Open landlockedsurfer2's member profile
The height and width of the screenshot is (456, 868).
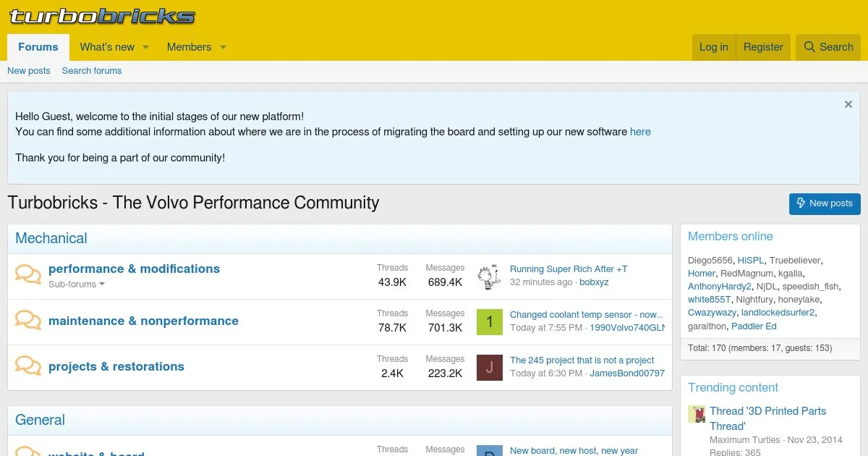click(x=778, y=313)
